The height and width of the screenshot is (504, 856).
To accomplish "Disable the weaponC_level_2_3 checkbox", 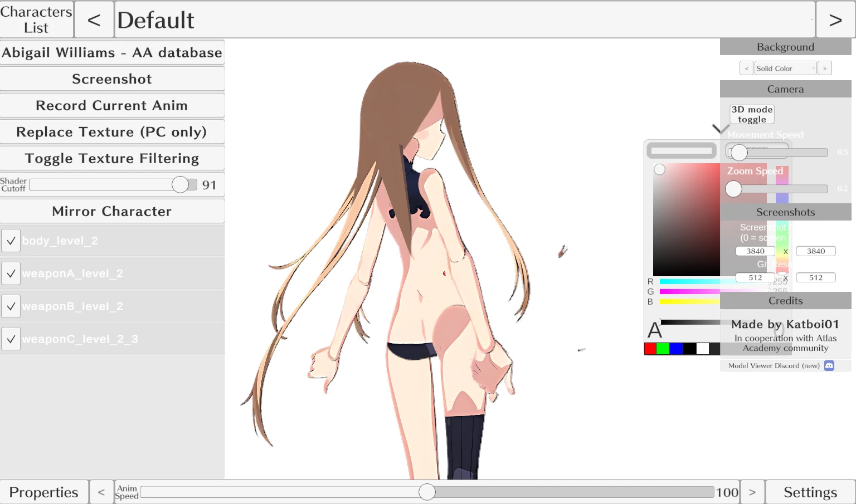I will point(11,339).
